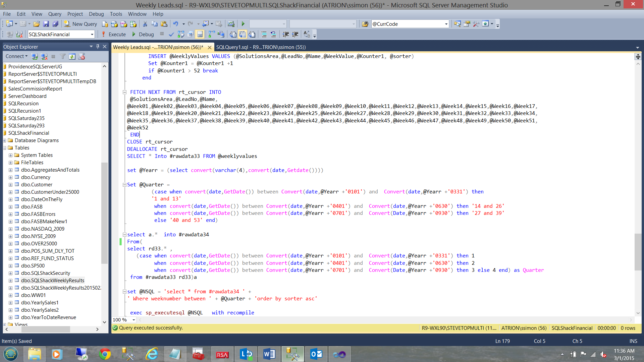Click the Execute button
The width and height of the screenshot is (644, 362).
click(114, 34)
